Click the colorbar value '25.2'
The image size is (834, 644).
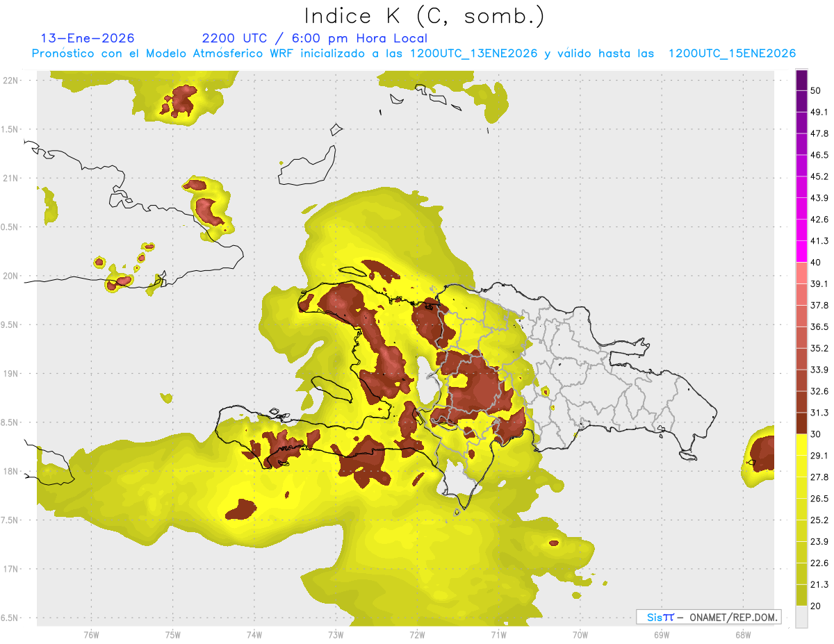[819, 520]
